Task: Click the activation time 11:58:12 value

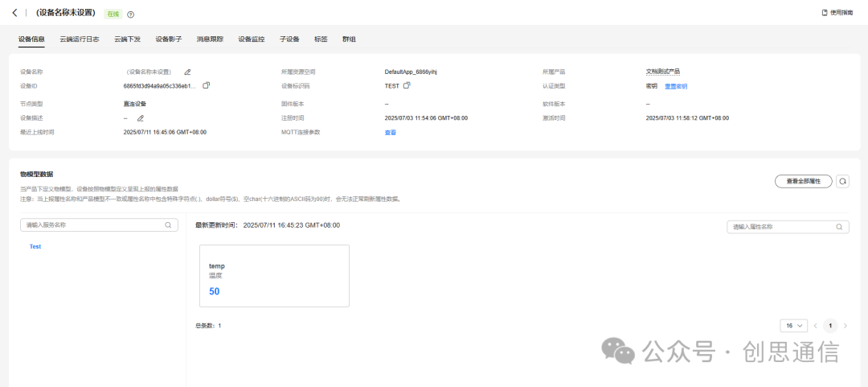Action: click(687, 118)
